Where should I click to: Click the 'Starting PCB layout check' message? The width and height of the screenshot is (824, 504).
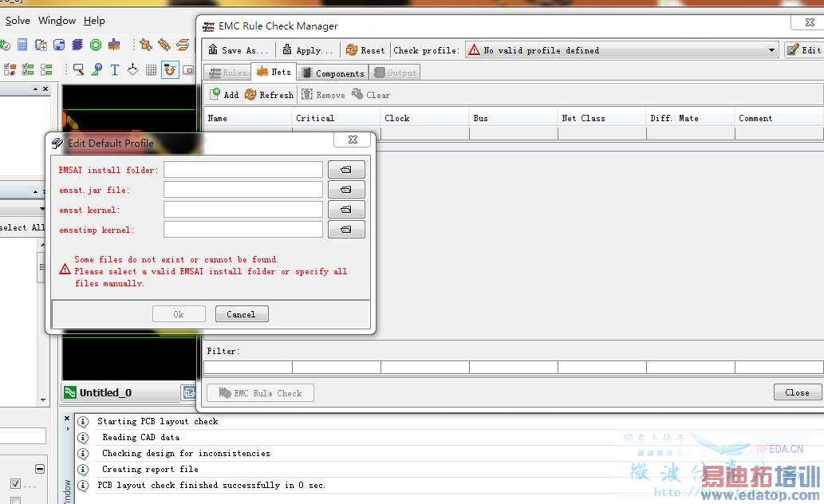click(158, 422)
